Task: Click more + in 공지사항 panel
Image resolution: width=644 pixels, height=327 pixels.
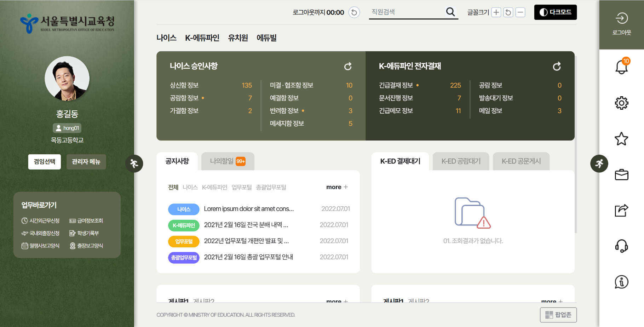Action: pos(337,187)
